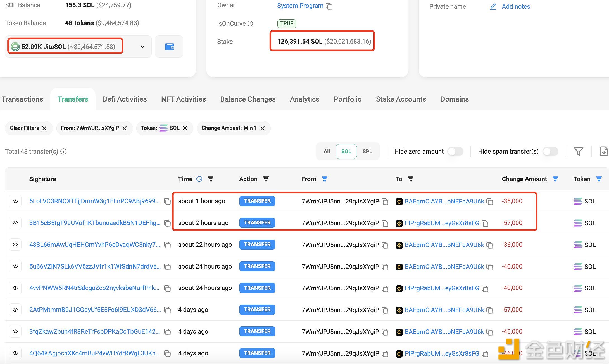Click the SOL filter toggle button

(x=346, y=151)
